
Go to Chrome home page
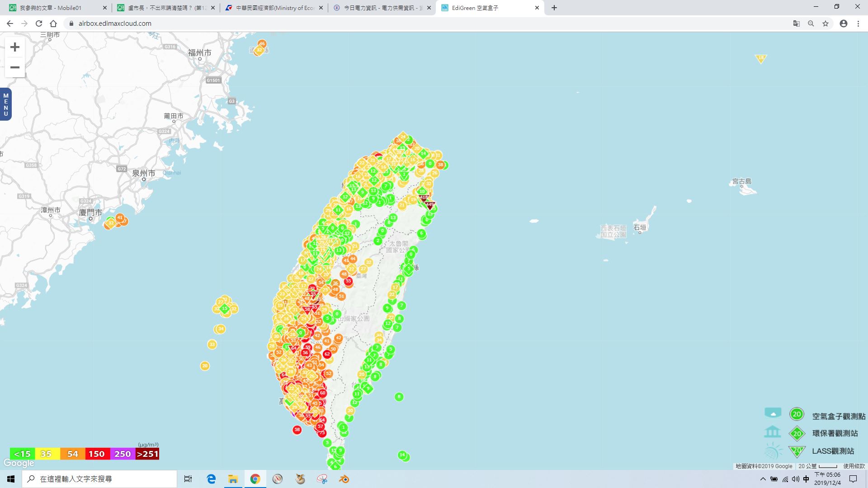pyautogui.click(x=53, y=23)
